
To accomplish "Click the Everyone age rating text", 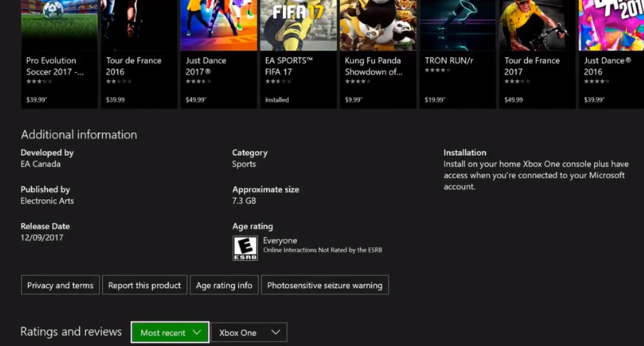I will point(280,240).
